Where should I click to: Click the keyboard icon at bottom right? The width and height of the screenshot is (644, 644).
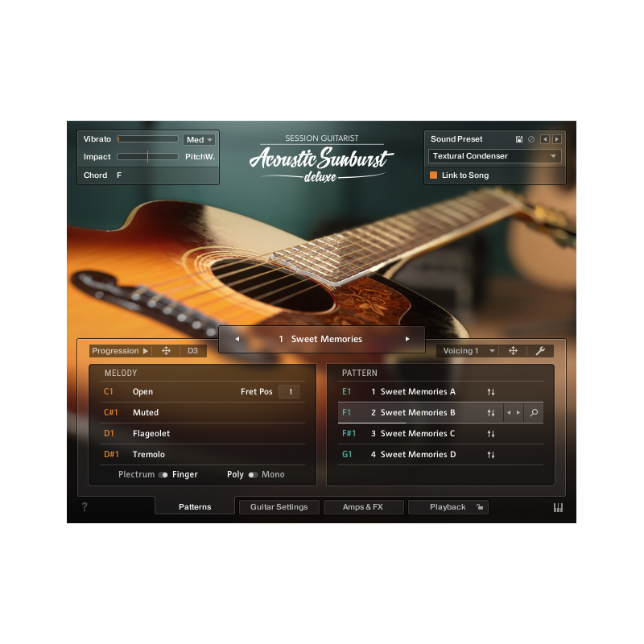pyautogui.click(x=558, y=508)
